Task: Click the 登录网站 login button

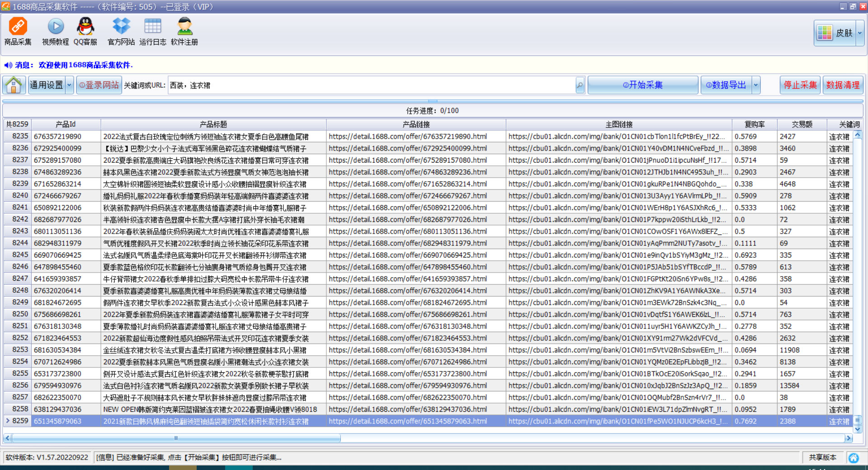Action: tap(99, 85)
